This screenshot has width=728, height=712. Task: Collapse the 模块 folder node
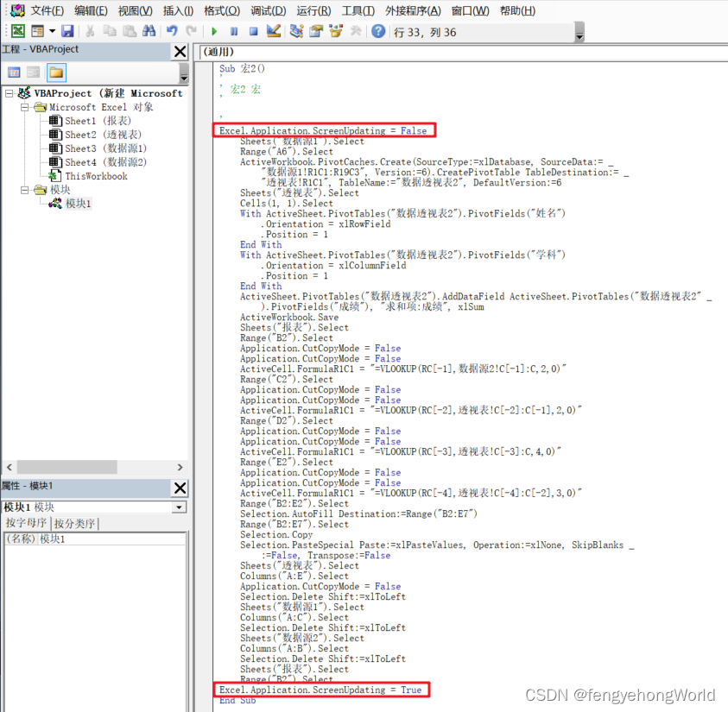click(x=24, y=190)
